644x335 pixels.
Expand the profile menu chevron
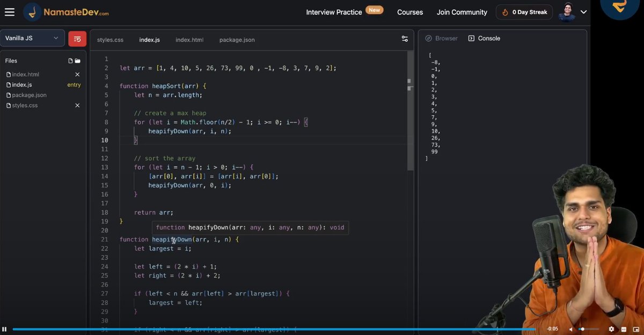(584, 12)
